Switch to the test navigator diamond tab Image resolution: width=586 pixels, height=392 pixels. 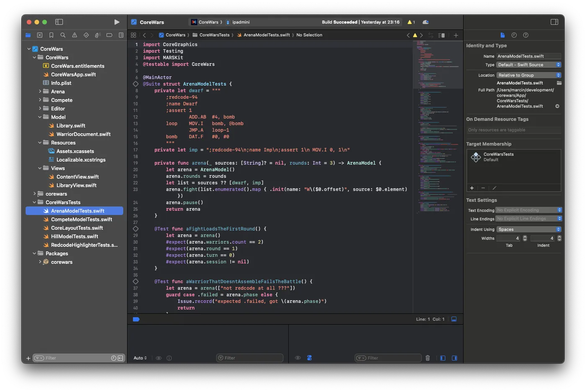coord(86,35)
